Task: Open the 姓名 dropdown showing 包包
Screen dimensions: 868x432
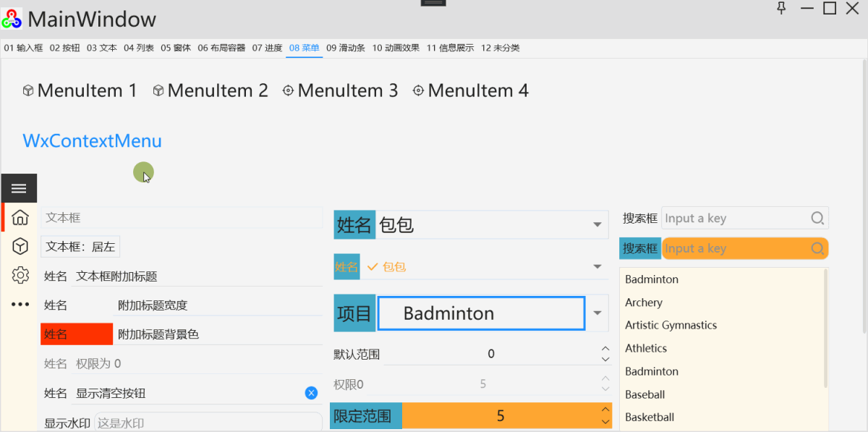Action: [597, 224]
